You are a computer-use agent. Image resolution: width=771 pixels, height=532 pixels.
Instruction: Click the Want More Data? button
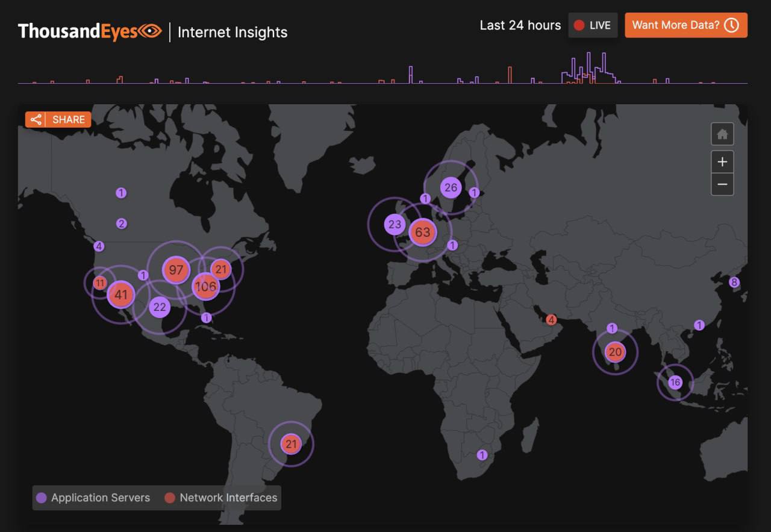click(x=685, y=25)
